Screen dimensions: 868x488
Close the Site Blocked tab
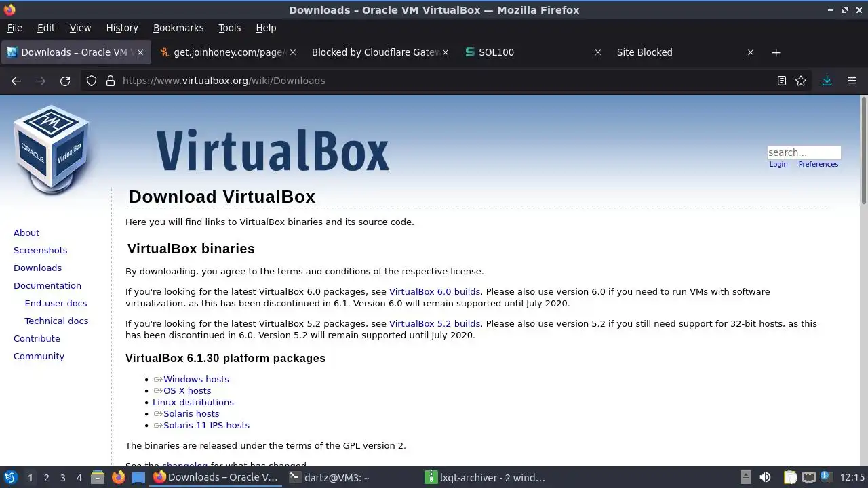[751, 52]
